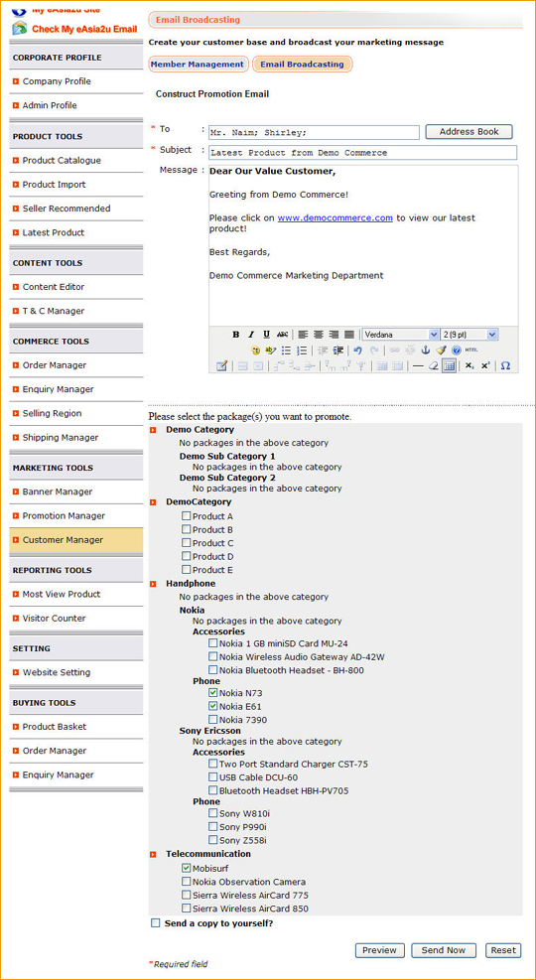Toggle bold formatting in the message editor
This screenshot has height=980, width=536.
236,335
